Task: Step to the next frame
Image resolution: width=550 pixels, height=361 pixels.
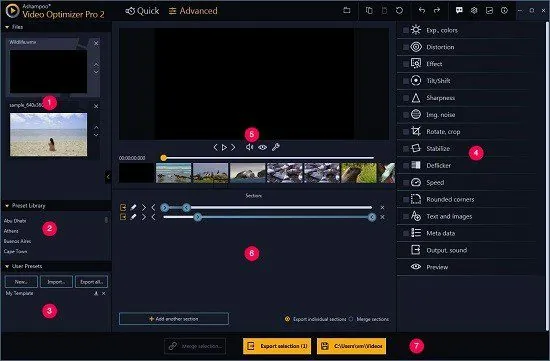Action: point(233,147)
